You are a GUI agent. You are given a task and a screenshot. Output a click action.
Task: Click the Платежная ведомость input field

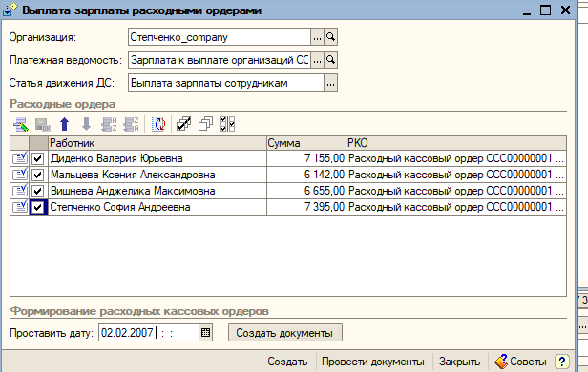pyautogui.click(x=220, y=60)
